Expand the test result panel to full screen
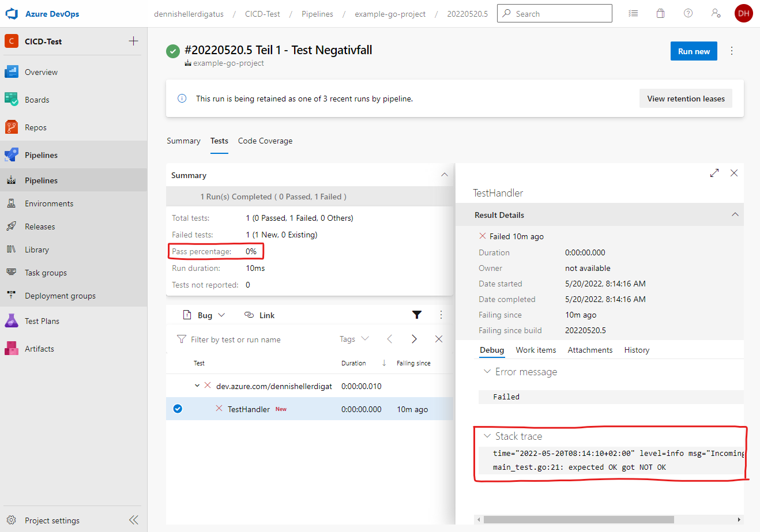Viewport: 760px width, 532px height. pyautogui.click(x=714, y=173)
